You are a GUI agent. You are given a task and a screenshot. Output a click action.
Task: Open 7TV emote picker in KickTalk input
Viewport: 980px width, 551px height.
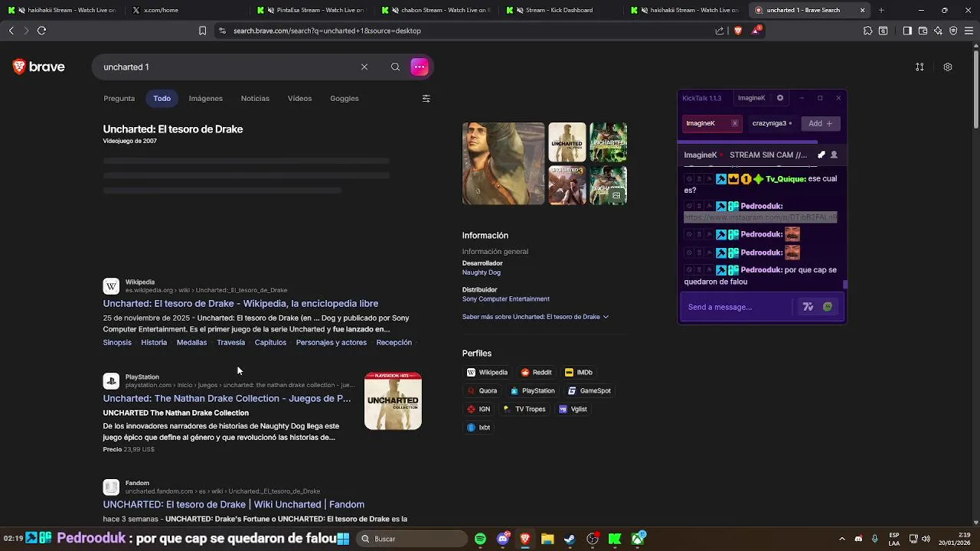[x=808, y=307]
